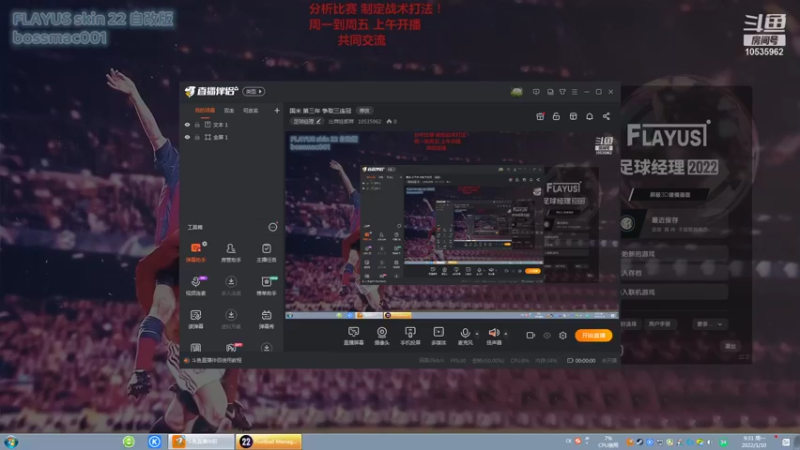The height and width of the screenshot is (450, 800).
Task: Open the 弹幕秀 danmaku show tool
Action: coord(266,319)
